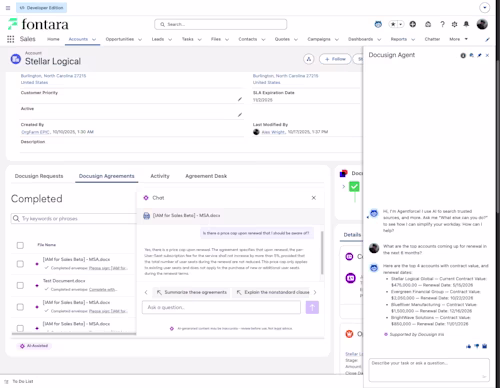Click the search magnifier in Completed list
Screen dimensions: 500x388
pos(16,218)
